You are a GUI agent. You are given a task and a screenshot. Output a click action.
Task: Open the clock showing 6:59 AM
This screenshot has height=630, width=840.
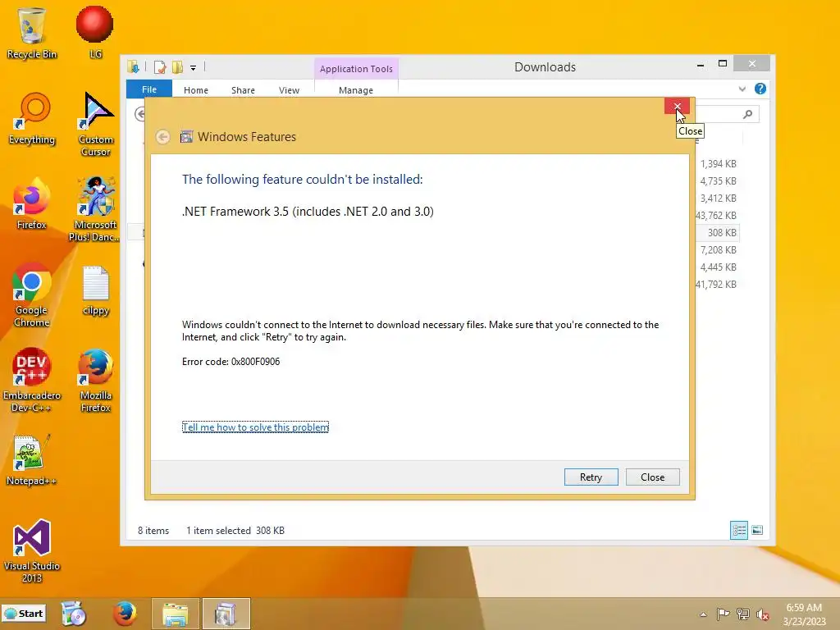point(804,614)
